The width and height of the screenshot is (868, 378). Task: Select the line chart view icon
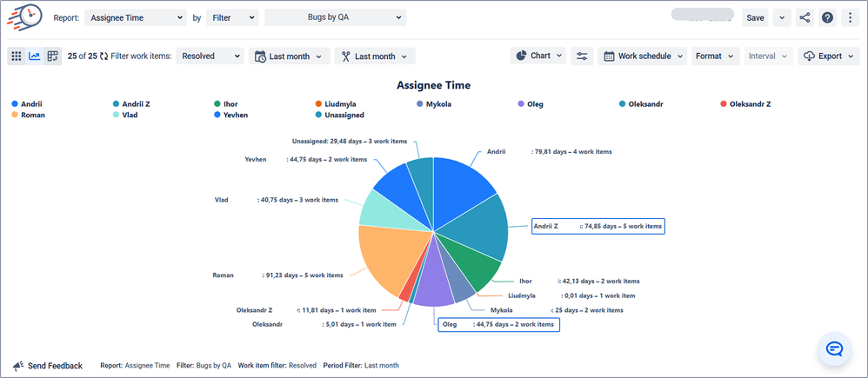34,56
